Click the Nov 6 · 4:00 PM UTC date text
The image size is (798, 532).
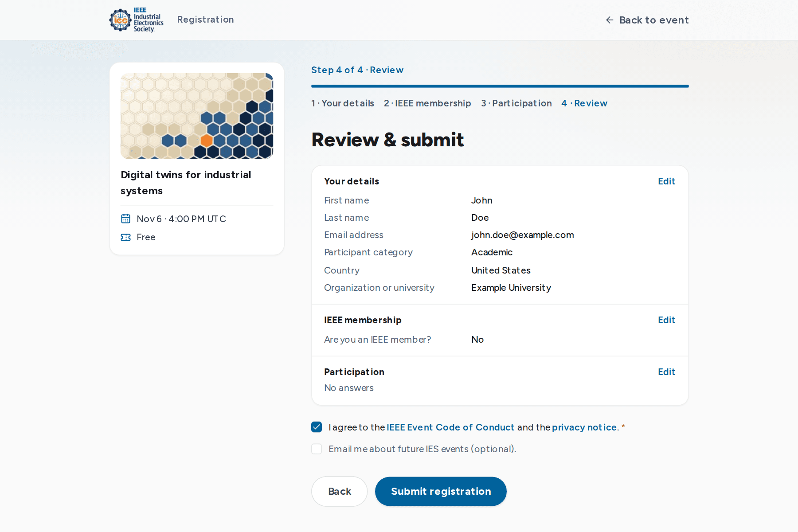(x=181, y=219)
